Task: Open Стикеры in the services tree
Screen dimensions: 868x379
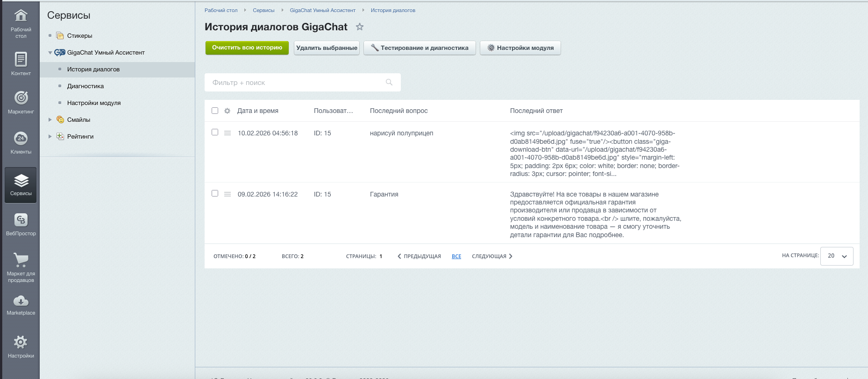Action: click(x=79, y=35)
